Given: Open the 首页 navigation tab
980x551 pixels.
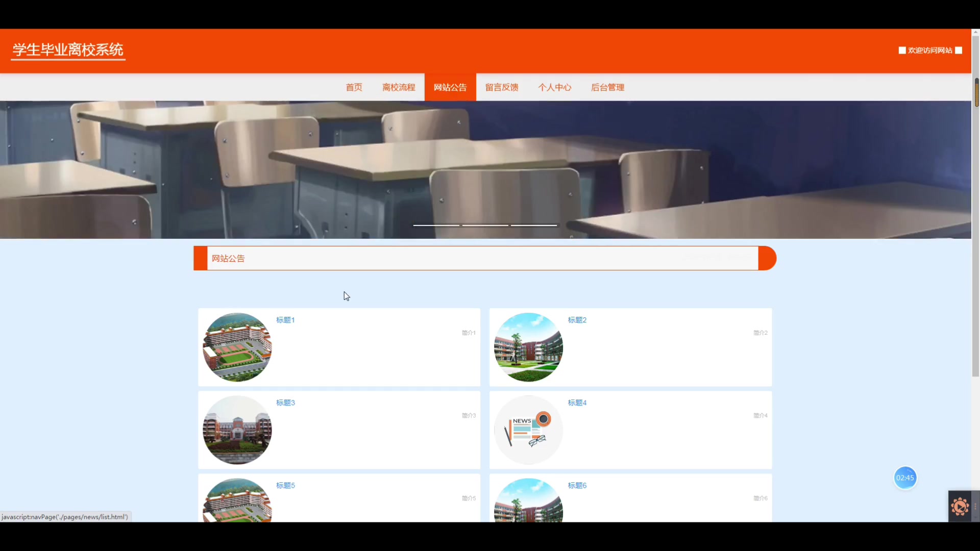Looking at the screenshot, I should [x=354, y=87].
